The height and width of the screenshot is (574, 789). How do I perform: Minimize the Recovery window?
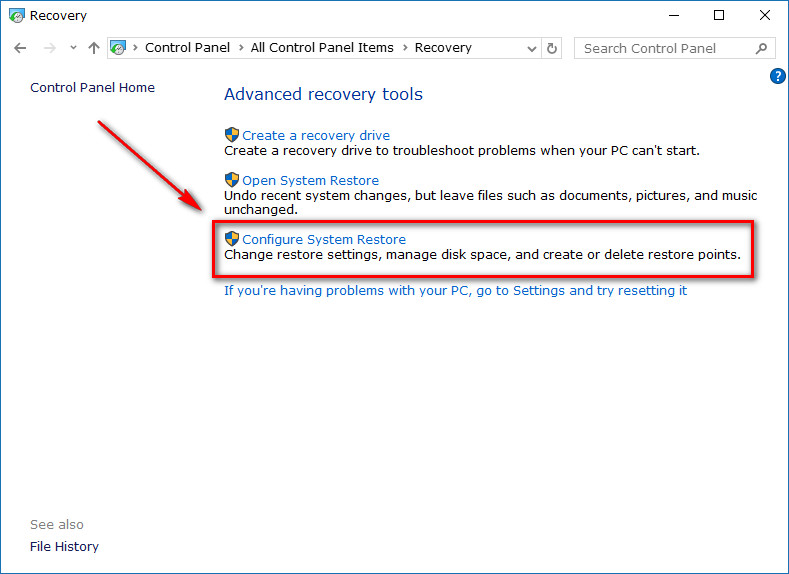point(674,16)
